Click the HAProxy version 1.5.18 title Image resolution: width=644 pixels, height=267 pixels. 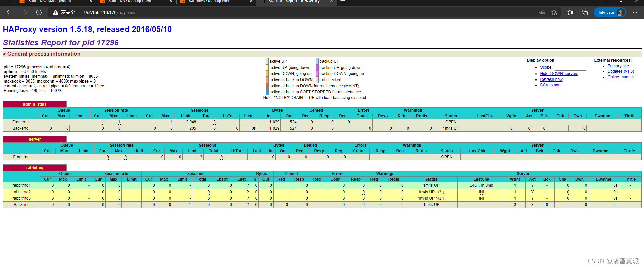pos(87,29)
